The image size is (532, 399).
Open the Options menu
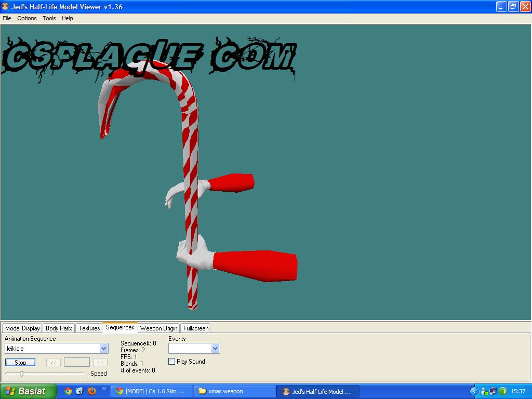(27, 18)
